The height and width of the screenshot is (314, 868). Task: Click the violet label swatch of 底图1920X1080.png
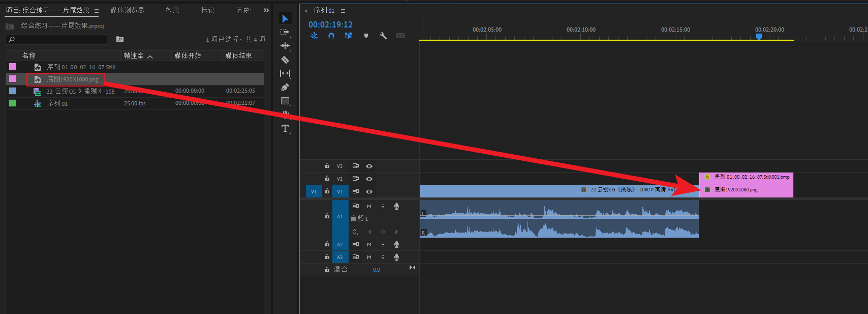13,79
